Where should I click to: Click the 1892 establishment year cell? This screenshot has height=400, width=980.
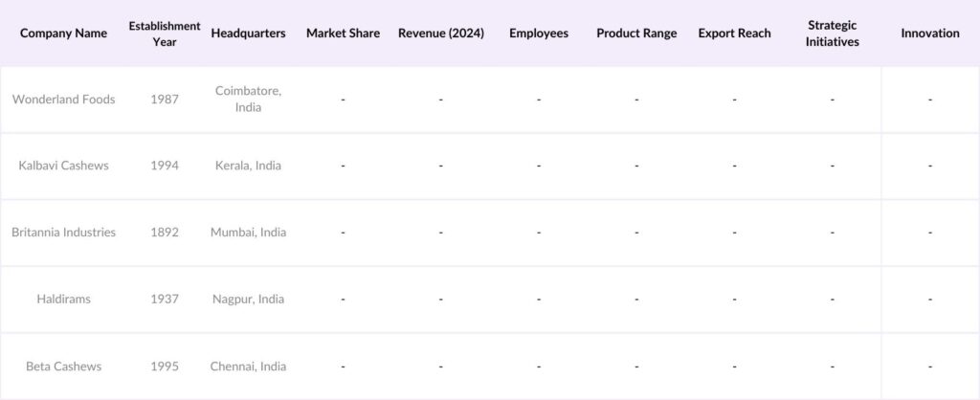pyautogui.click(x=165, y=233)
